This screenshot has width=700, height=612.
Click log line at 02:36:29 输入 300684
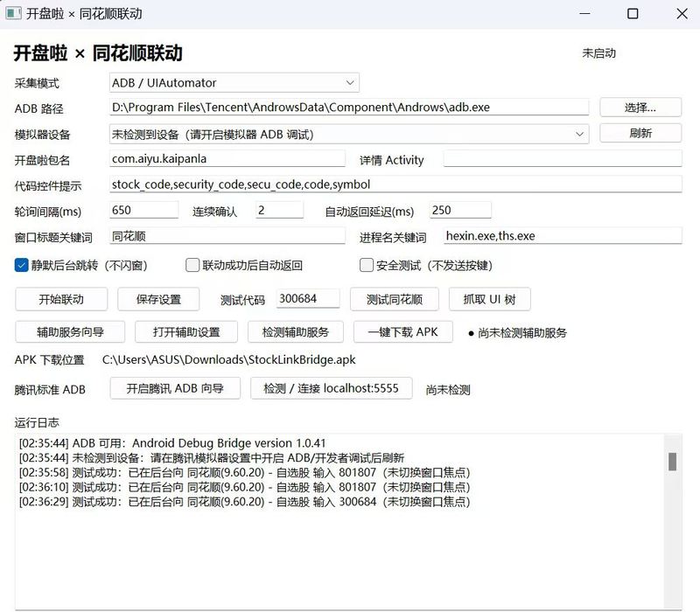click(245, 502)
